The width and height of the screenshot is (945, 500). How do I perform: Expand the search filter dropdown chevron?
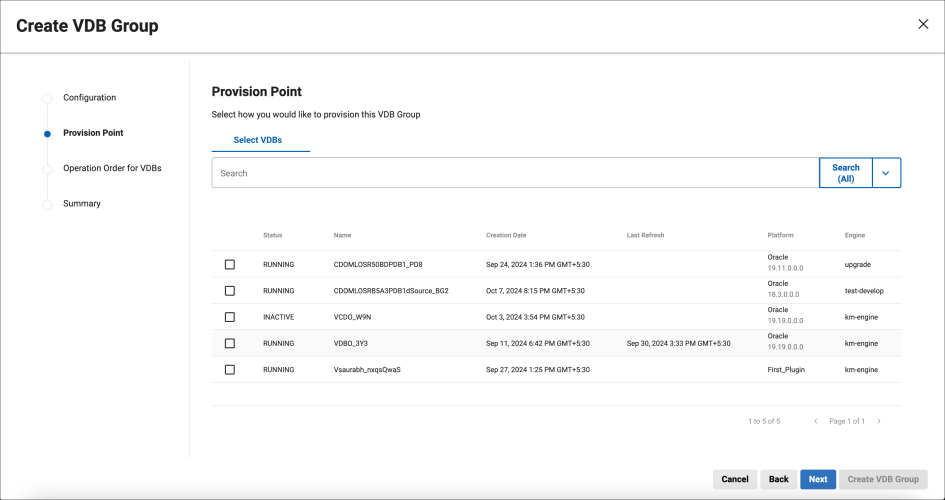pyautogui.click(x=886, y=173)
